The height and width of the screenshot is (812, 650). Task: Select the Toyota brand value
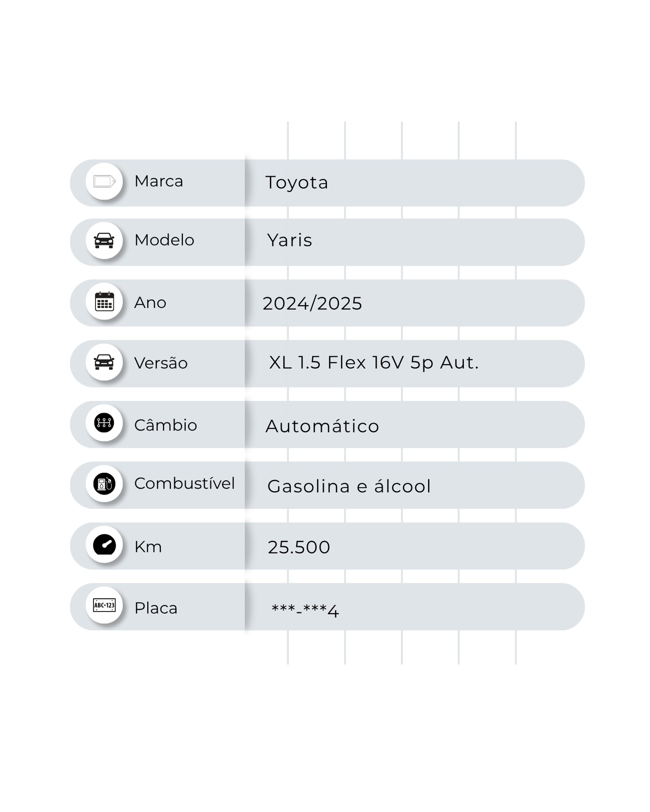tap(297, 183)
